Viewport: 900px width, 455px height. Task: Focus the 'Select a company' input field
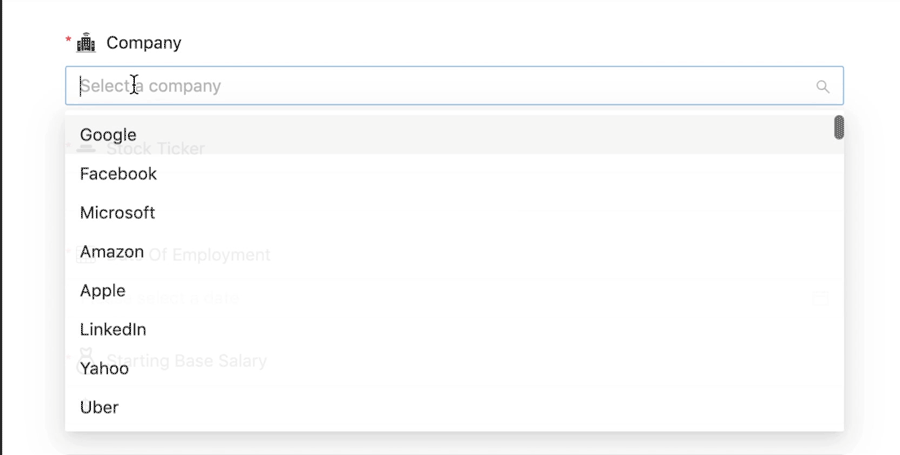(440, 86)
